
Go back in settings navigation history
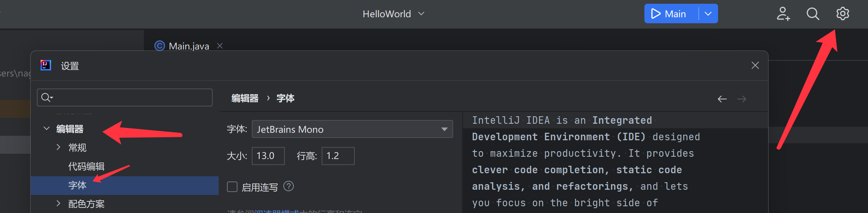point(722,99)
